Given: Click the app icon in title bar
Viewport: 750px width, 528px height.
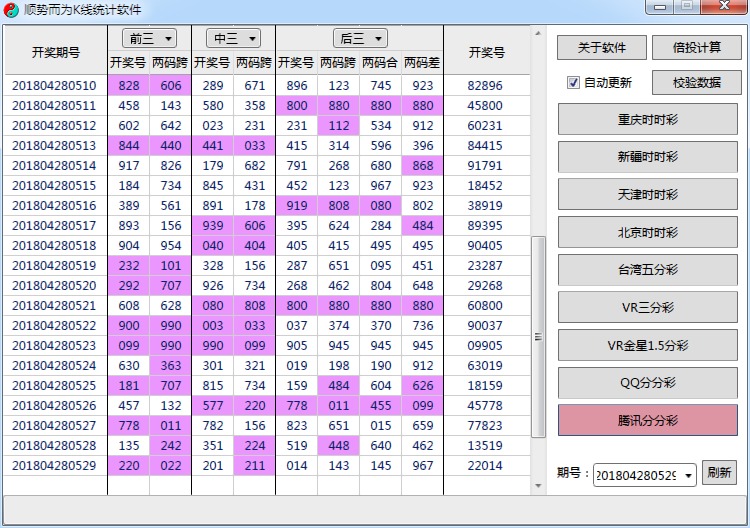Looking at the screenshot, I should (11, 10).
